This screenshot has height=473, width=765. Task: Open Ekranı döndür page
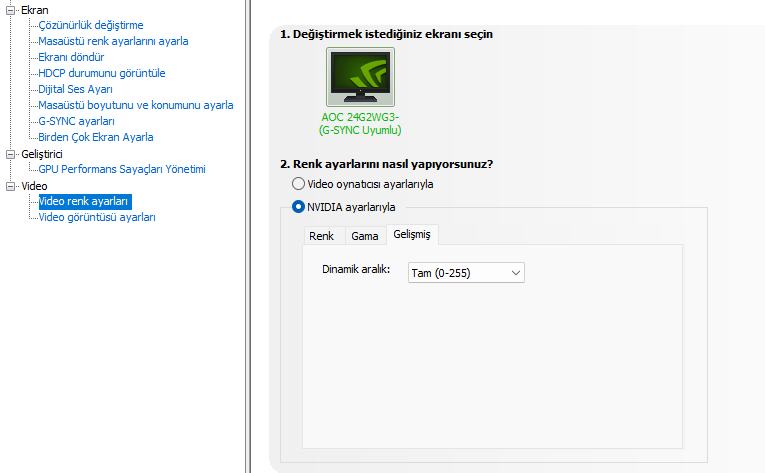pos(71,57)
